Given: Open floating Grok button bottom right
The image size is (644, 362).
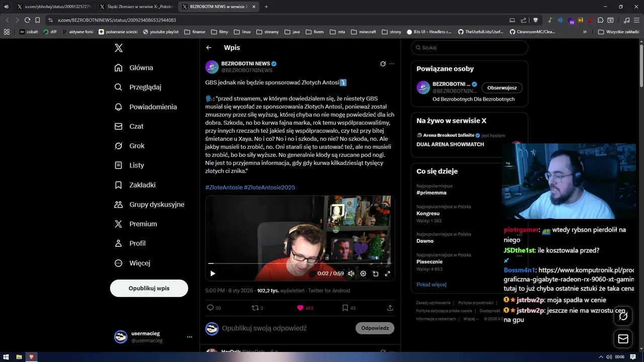Looking at the screenshot, I should [x=623, y=316].
